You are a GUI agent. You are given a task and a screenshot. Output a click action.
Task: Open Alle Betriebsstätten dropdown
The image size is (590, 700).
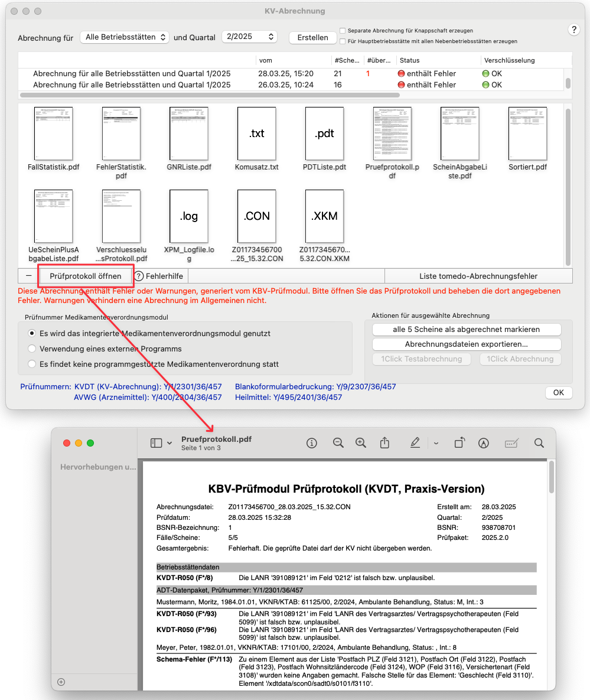coord(125,37)
